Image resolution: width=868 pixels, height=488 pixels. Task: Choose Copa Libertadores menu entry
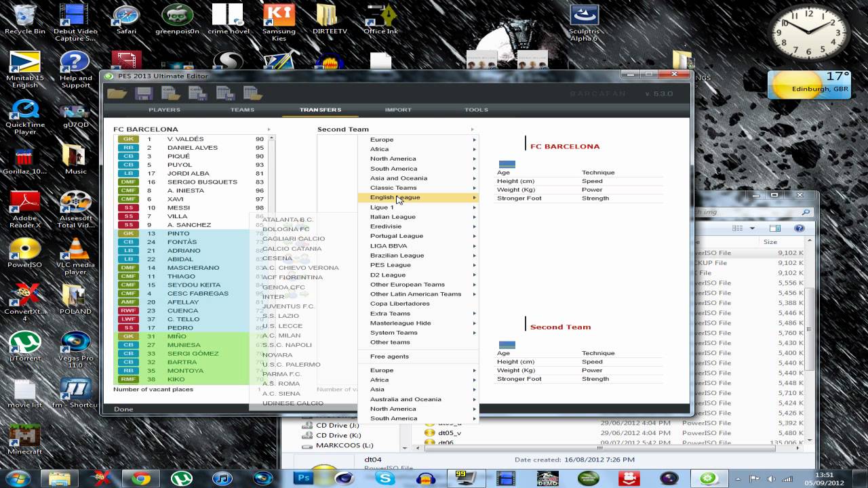coord(418,304)
